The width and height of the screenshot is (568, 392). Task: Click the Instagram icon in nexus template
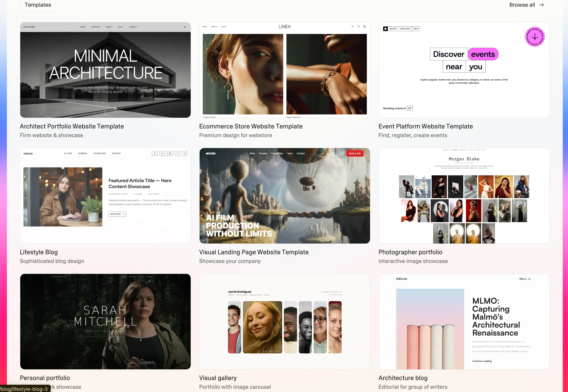170,153
